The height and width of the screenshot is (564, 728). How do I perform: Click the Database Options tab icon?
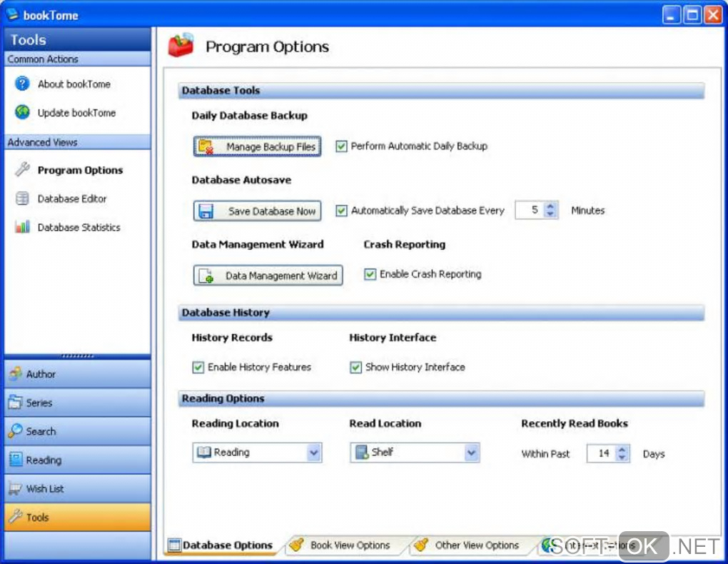click(174, 545)
